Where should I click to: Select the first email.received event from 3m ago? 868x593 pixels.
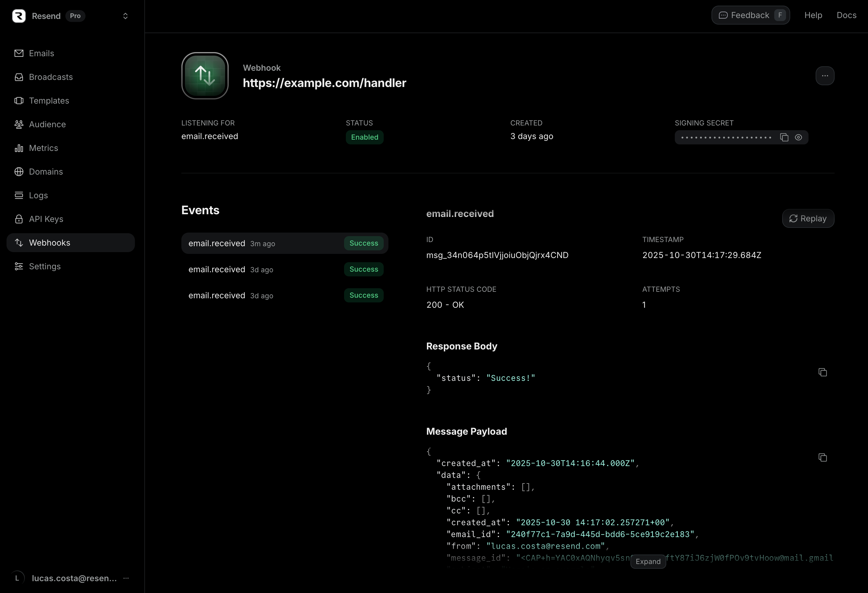click(x=285, y=243)
